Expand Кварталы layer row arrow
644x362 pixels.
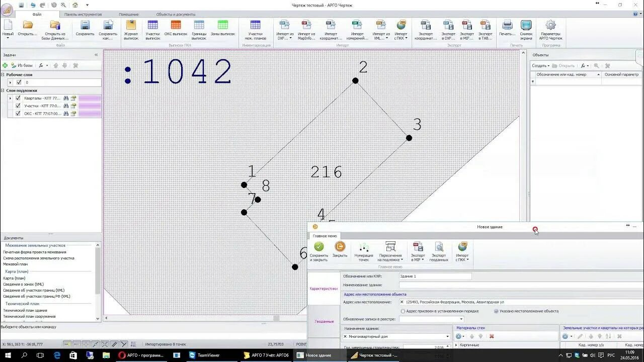click(10, 99)
